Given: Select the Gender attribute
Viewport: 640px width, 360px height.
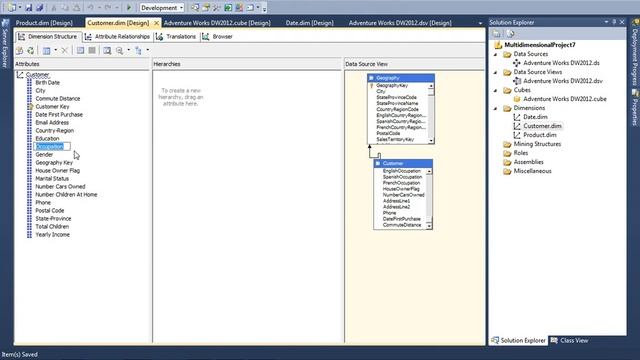Looking at the screenshot, I should [44, 155].
